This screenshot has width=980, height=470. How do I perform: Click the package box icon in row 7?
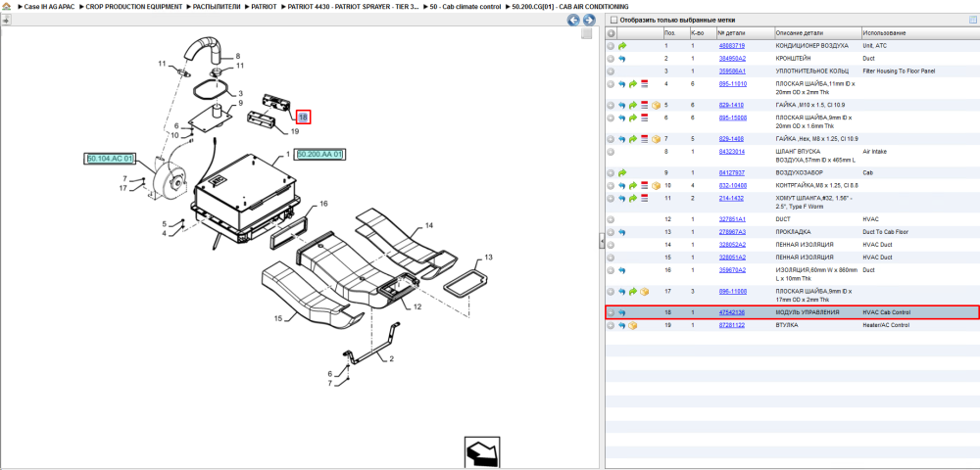(x=657, y=139)
